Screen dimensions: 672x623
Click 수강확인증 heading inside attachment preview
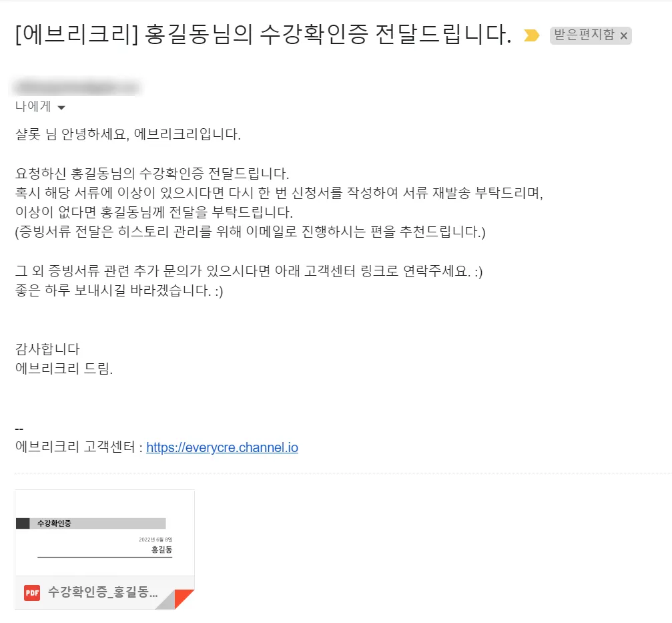pyautogui.click(x=55, y=524)
